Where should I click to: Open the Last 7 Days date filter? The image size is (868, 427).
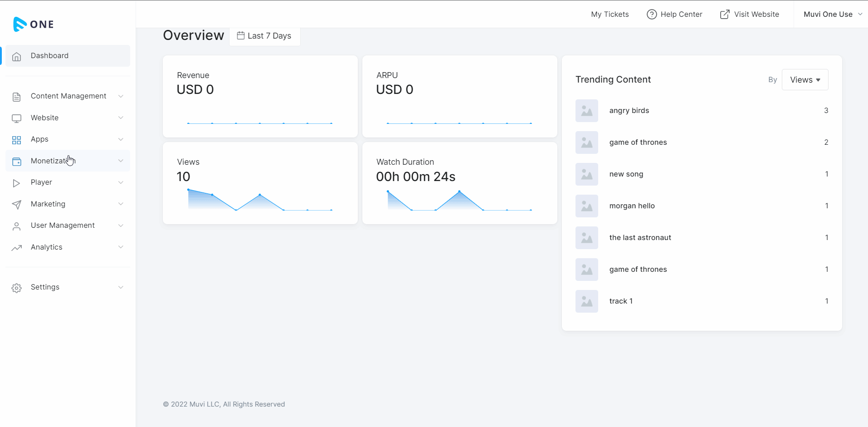[264, 36]
